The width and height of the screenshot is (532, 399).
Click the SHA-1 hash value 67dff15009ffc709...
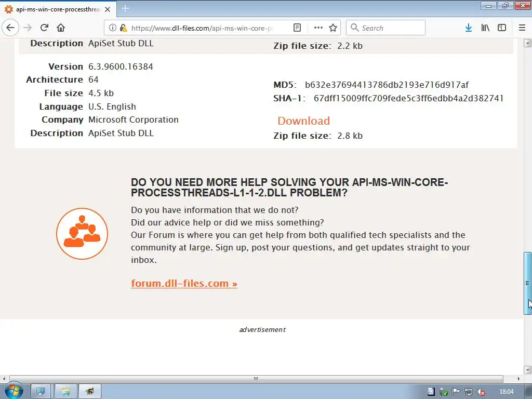pos(408,98)
